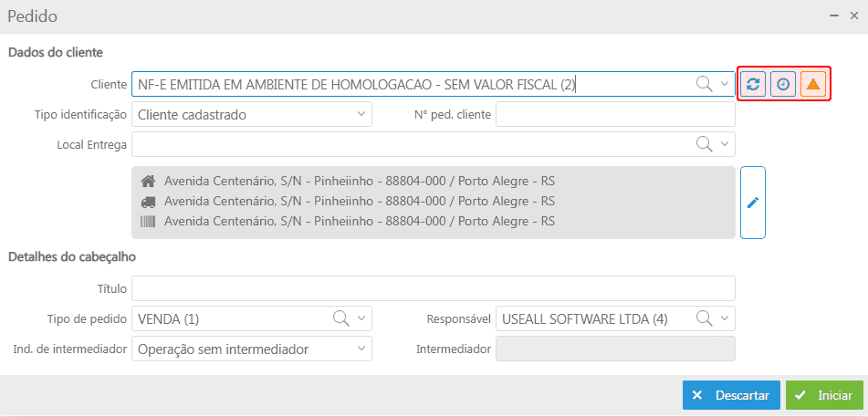Screen dimensions: 868x417
Task: Click the refresh icon beside Cliente field
Action: click(x=753, y=84)
